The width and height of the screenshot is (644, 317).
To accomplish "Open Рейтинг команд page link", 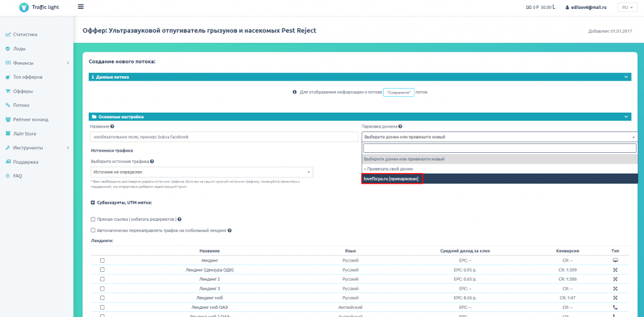I will coord(30,120).
